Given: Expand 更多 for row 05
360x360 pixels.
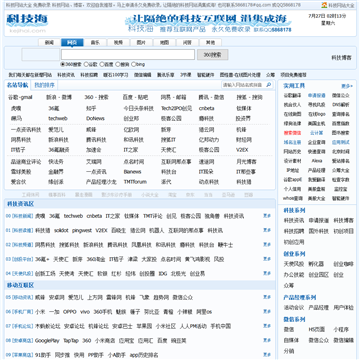Looking at the screenshot, I should tap(267, 297).
